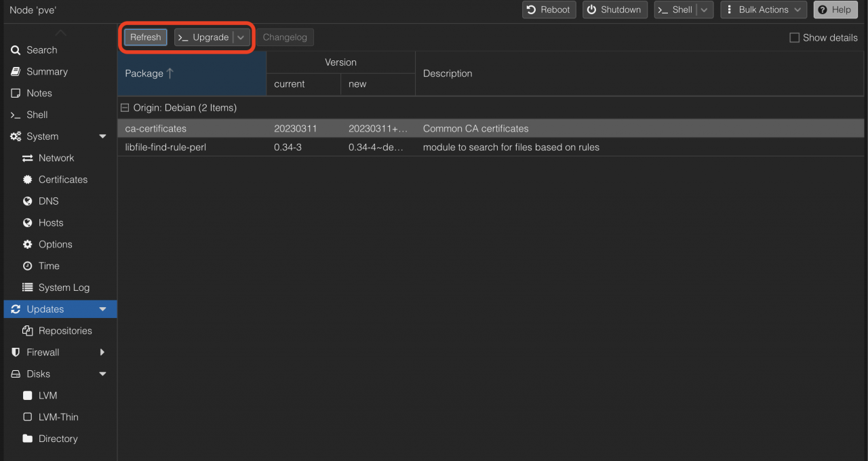Click the Changelog button
The height and width of the screenshot is (461, 868).
(285, 37)
